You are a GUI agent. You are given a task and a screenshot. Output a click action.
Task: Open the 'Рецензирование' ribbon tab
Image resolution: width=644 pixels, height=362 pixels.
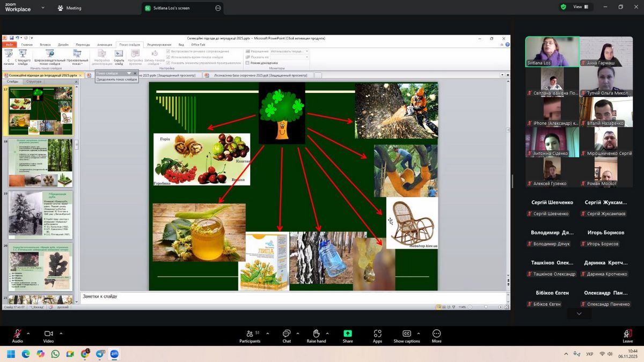[x=159, y=45]
